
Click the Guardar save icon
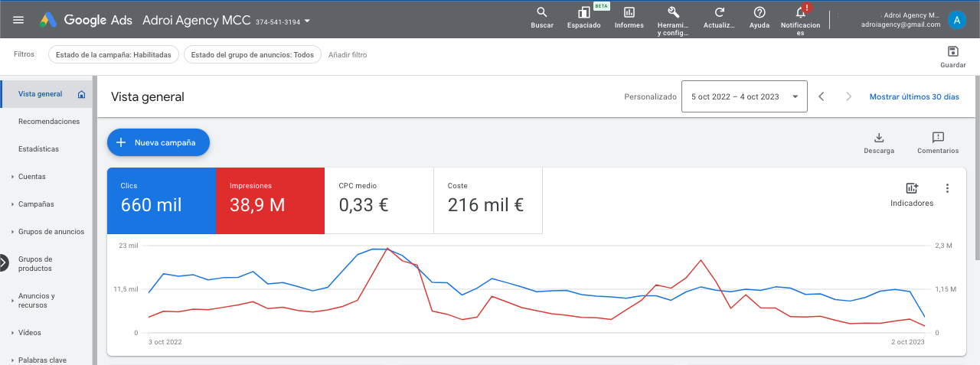952,52
